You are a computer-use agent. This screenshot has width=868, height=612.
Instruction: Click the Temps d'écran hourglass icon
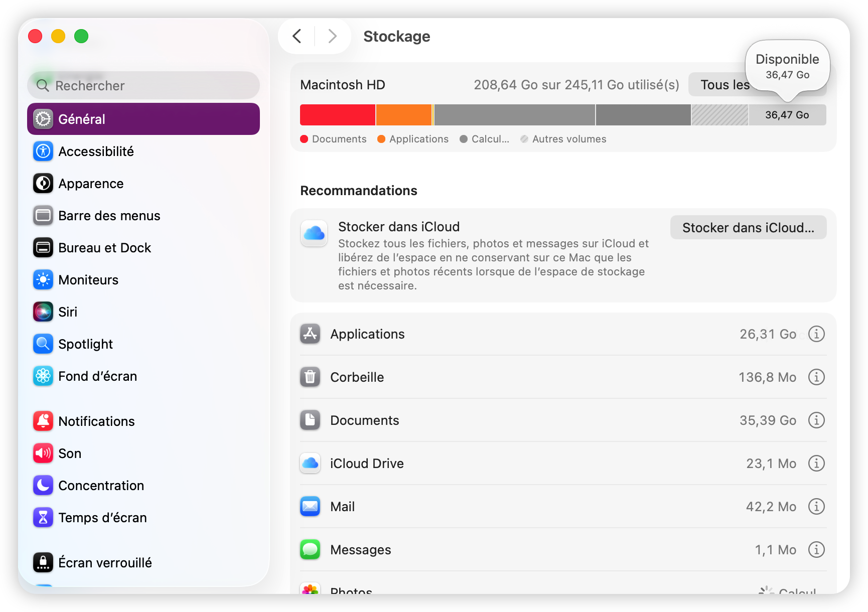coord(43,517)
